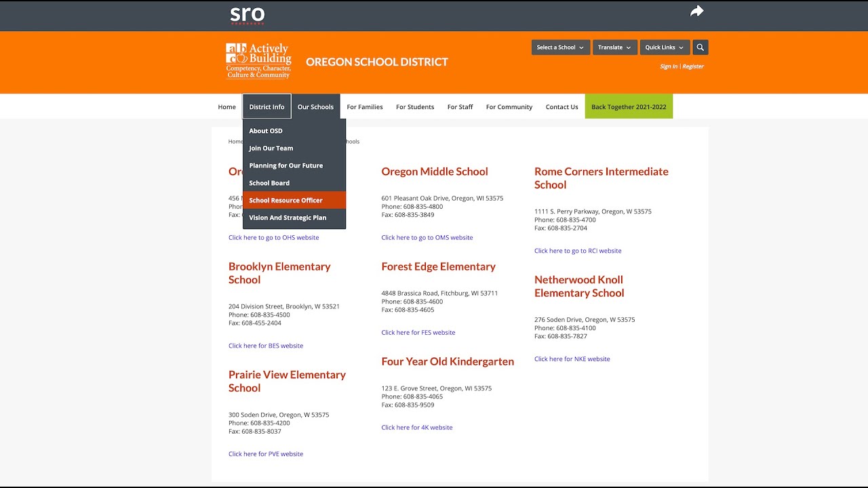Follow the BES website link
Screen dimensions: 868x488
coord(266,346)
